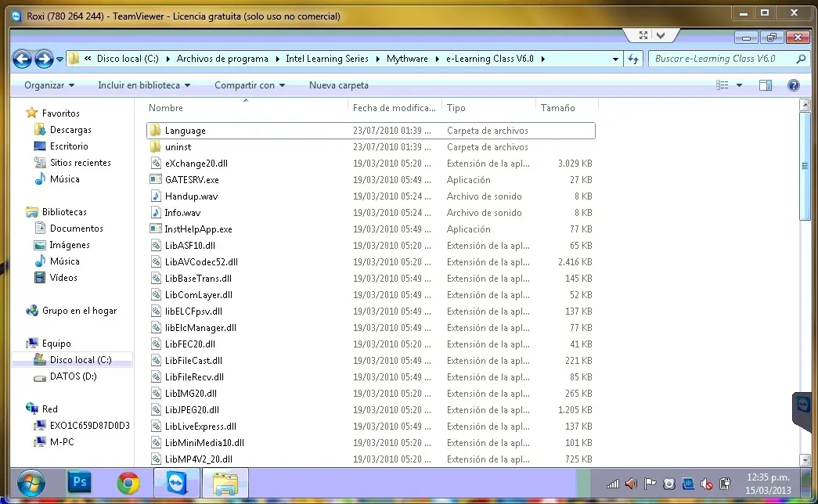Go forward with the Forward arrow button
818x504 pixels.
point(44,59)
